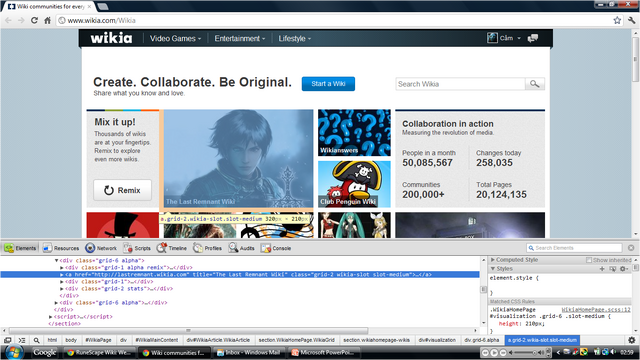
Task: Go back in Chrome browser history
Action: click(8, 20)
